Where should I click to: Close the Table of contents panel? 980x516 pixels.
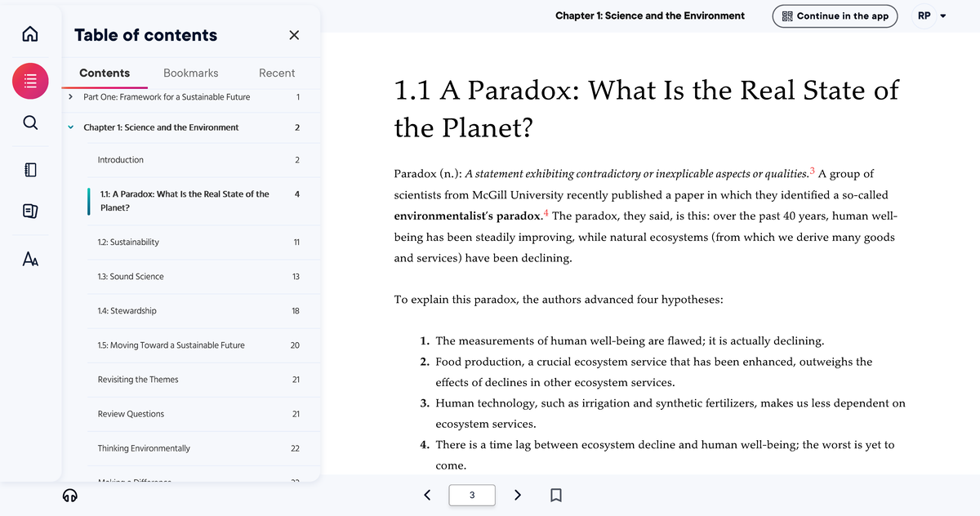click(294, 35)
